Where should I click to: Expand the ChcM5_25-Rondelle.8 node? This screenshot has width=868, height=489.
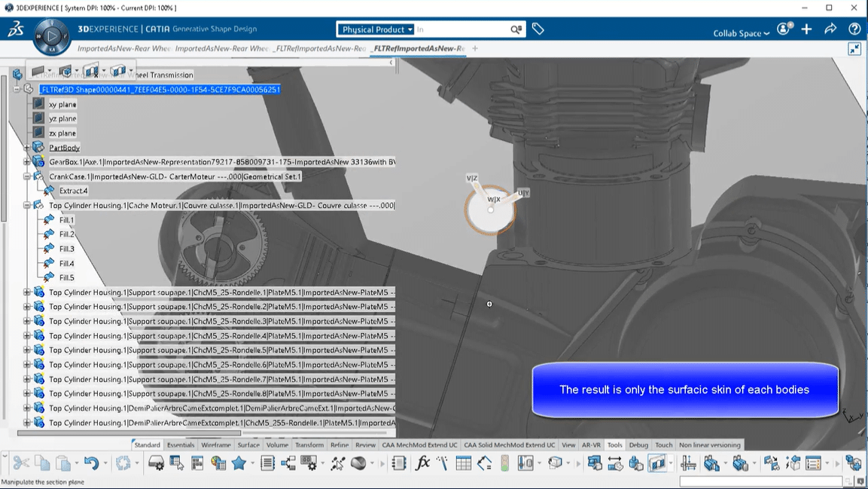tap(26, 393)
